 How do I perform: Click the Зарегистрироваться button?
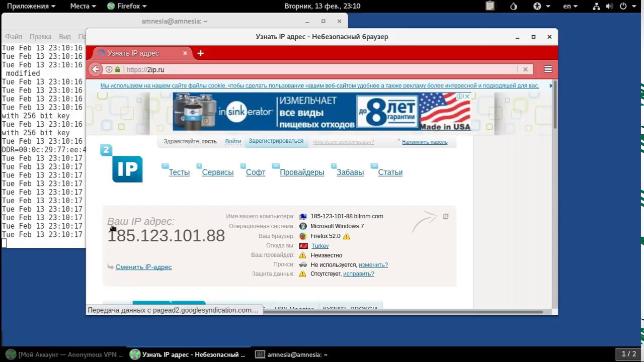click(276, 141)
